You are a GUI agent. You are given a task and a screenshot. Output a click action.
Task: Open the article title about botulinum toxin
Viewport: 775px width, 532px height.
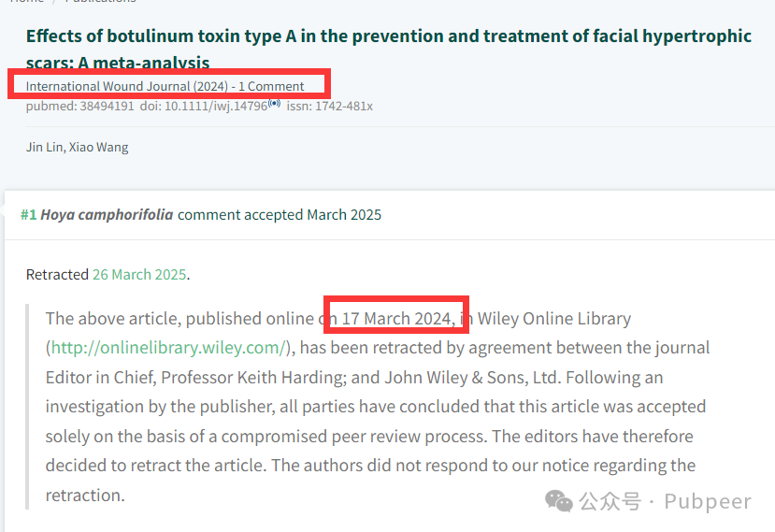[x=389, y=49]
